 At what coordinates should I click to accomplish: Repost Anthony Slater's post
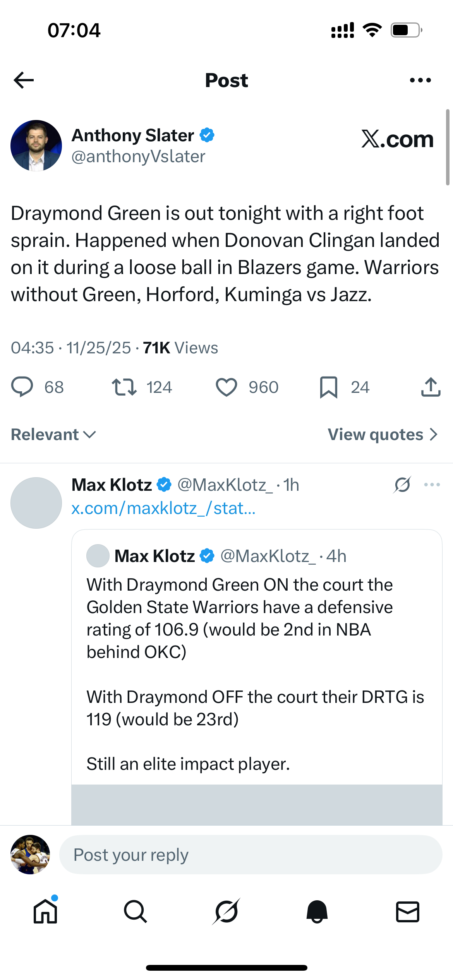pyautogui.click(x=124, y=387)
